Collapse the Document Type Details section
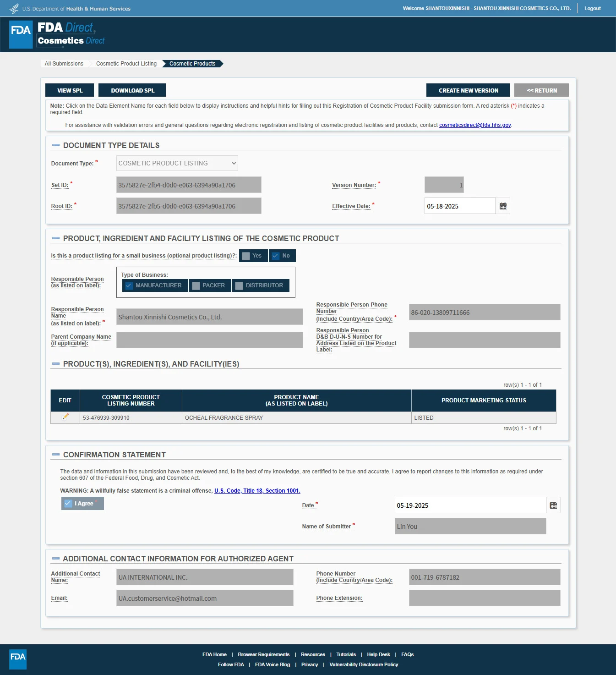 pos(56,145)
